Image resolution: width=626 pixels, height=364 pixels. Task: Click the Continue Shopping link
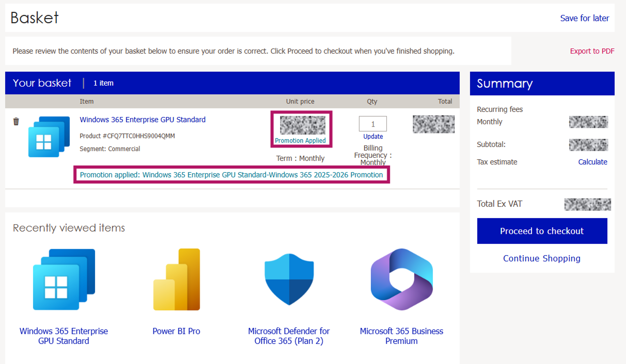click(542, 258)
